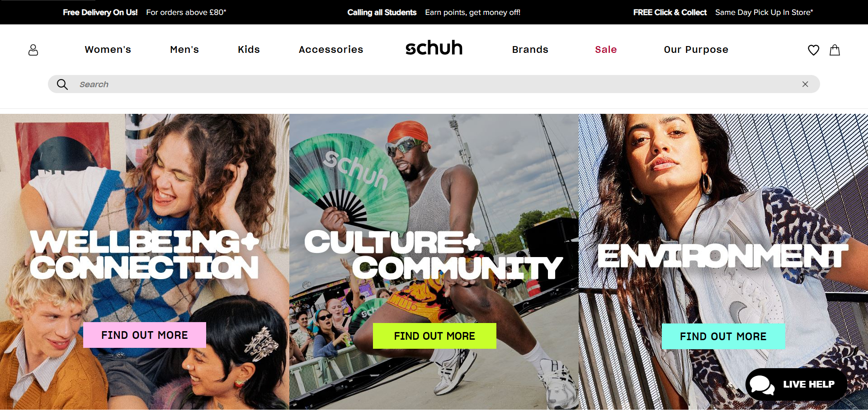Go home via the schuh logo
The height and width of the screenshot is (412, 868).
pos(434,48)
